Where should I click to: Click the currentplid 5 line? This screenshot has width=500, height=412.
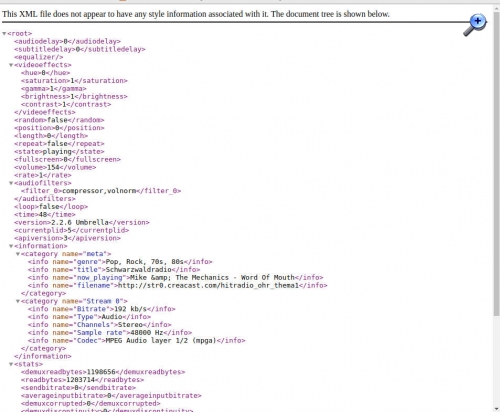coord(71,230)
